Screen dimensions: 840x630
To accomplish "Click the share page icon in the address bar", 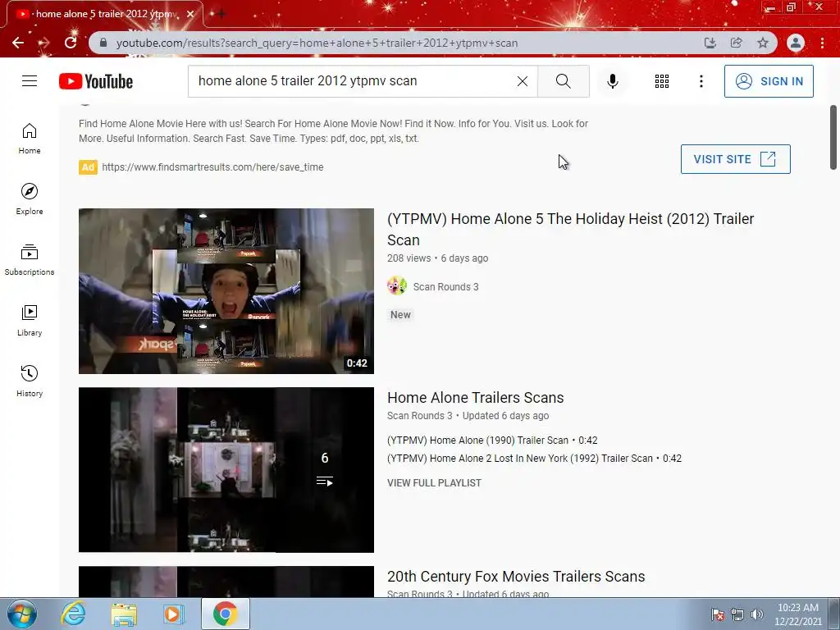I will point(737,43).
